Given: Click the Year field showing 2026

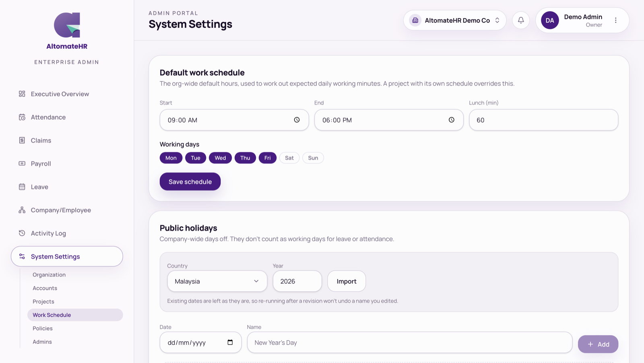Looking at the screenshot, I should coord(297,281).
